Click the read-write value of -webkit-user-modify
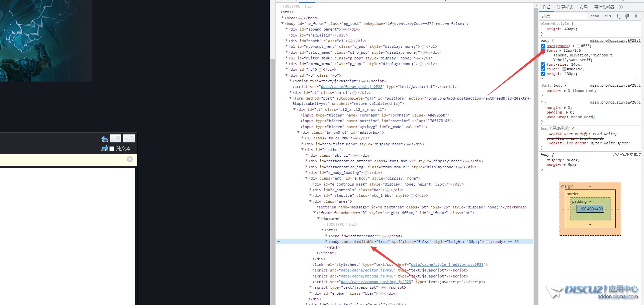This screenshot has height=305, width=644. (604, 134)
